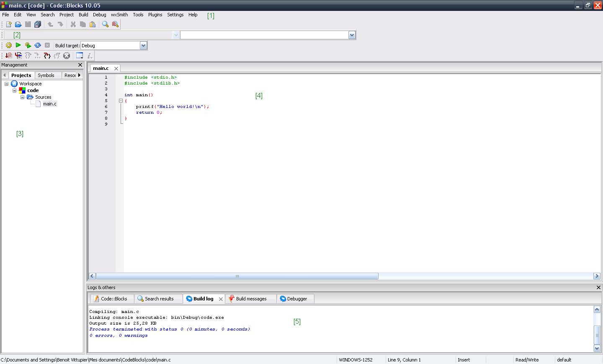Collapse the Sources folder in project tree
The image size is (603, 364).
coord(23,97)
